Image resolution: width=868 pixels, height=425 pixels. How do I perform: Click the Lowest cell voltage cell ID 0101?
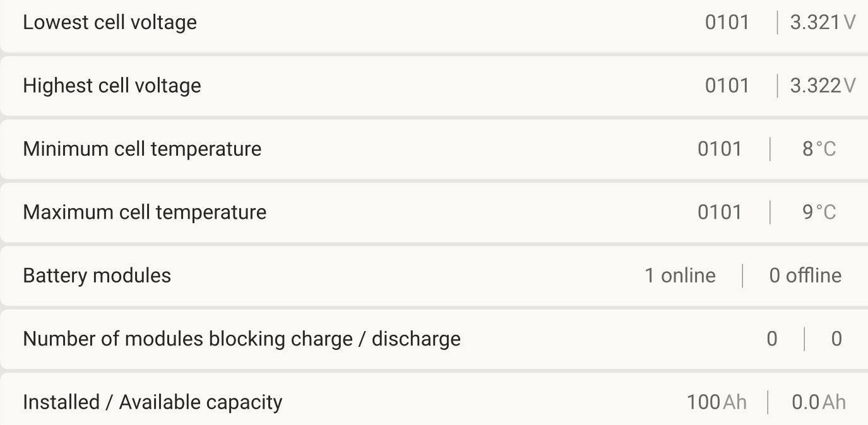tap(727, 23)
